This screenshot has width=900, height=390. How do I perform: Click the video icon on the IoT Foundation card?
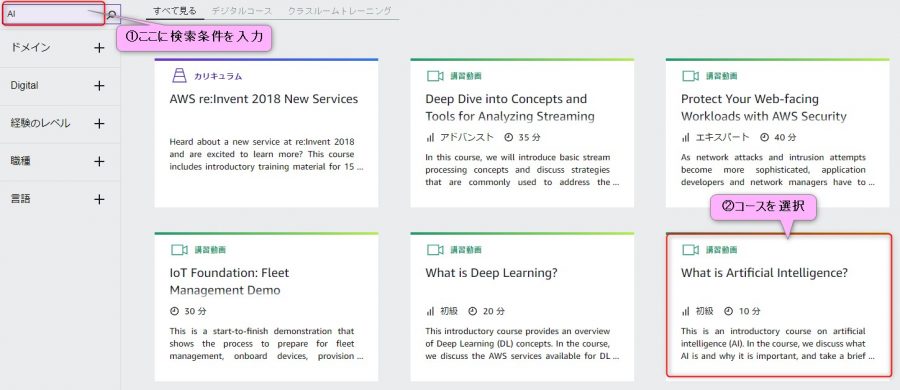click(x=180, y=250)
